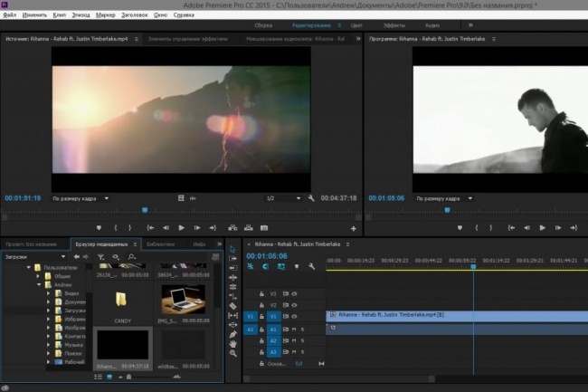Play the source monitor clip
This screenshot has width=588, height=392.
181,228
